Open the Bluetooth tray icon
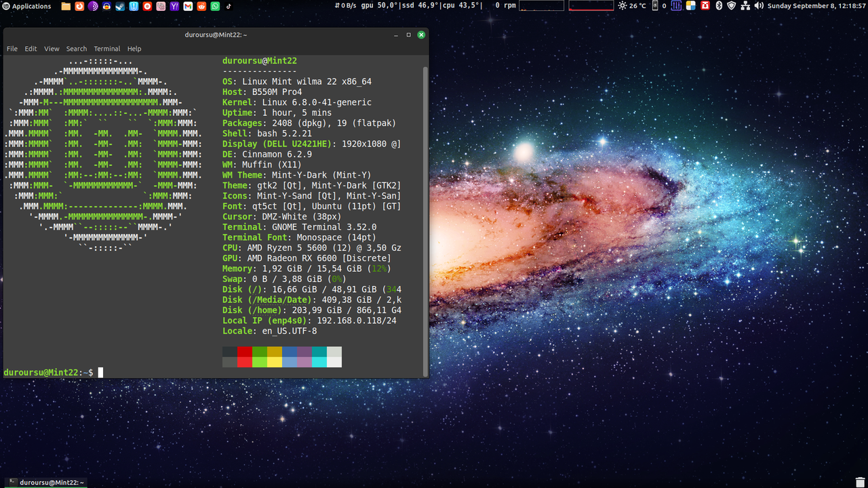The height and width of the screenshot is (488, 868). click(x=719, y=5)
